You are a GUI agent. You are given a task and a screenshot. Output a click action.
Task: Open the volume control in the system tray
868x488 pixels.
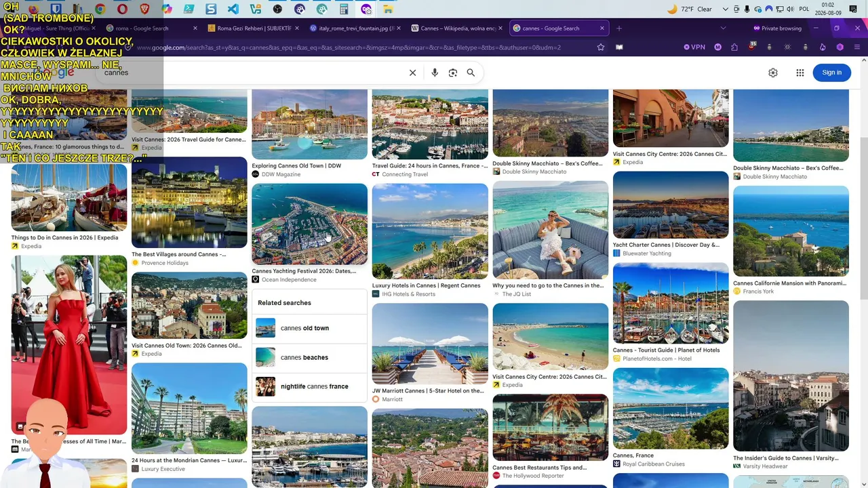(790, 9)
